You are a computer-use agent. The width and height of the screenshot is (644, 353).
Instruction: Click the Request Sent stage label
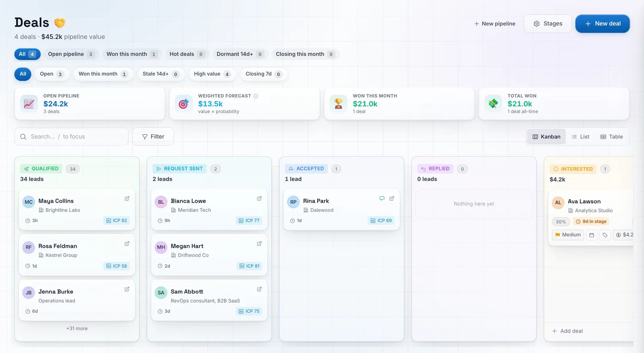tap(180, 169)
